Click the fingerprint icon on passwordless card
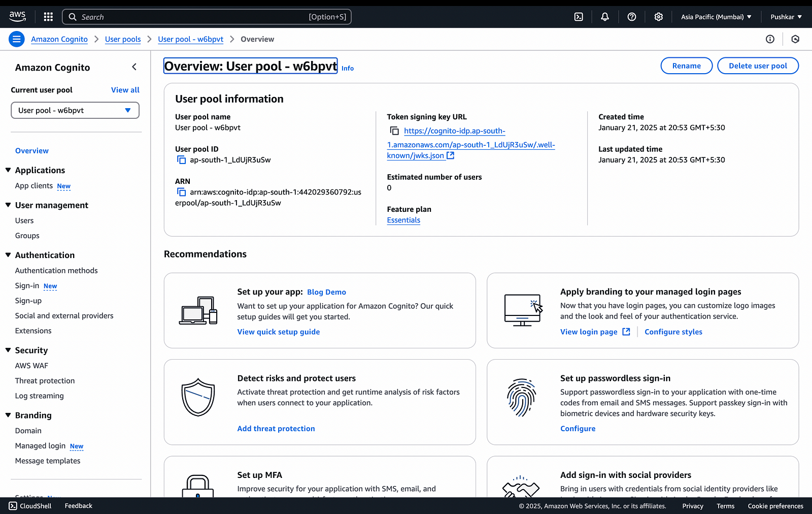This screenshot has width=812, height=514. [x=521, y=397]
